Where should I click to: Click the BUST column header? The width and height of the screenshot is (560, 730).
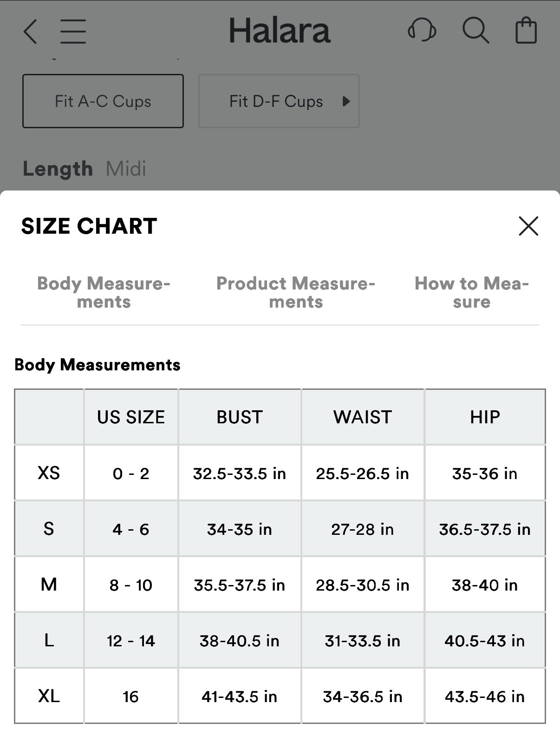pyautogui.click(x=240, y=417)
